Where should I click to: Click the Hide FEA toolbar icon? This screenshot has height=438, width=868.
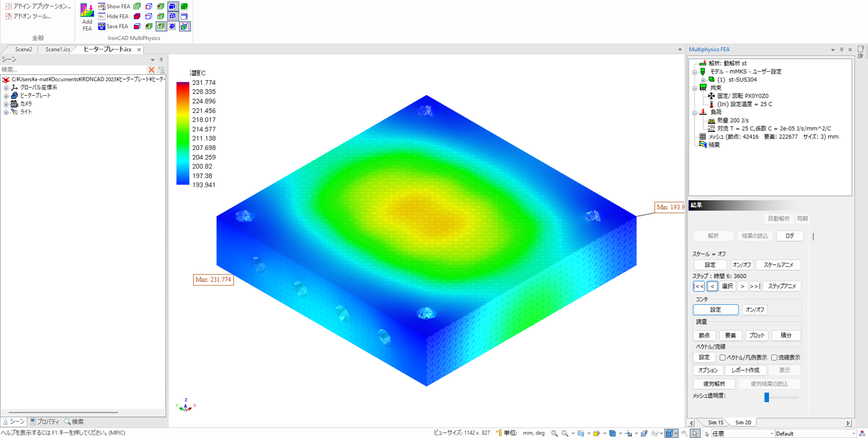[102, 16]
